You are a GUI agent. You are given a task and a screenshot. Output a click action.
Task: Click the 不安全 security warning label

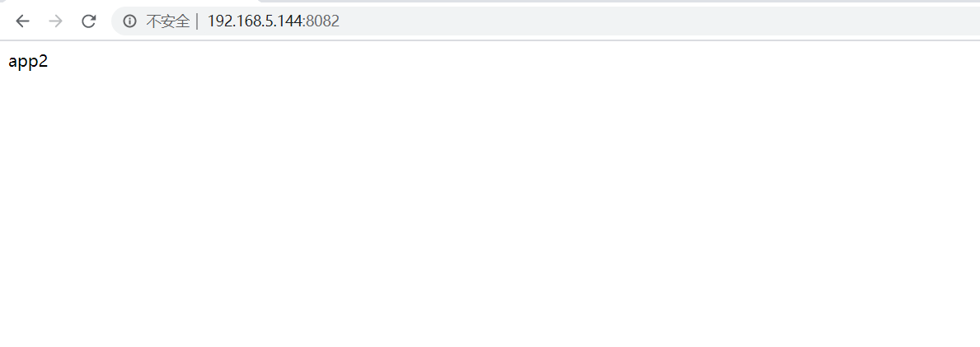point(167,21)
